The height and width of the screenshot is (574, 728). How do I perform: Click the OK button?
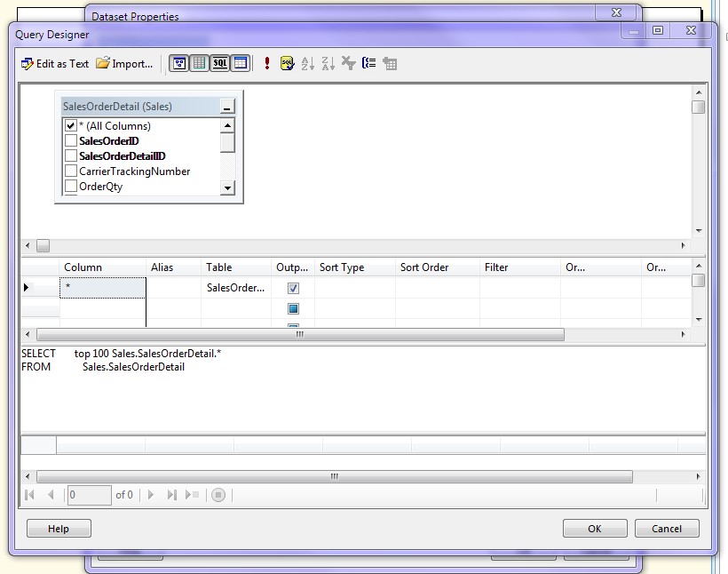click(x=595, y=529)
